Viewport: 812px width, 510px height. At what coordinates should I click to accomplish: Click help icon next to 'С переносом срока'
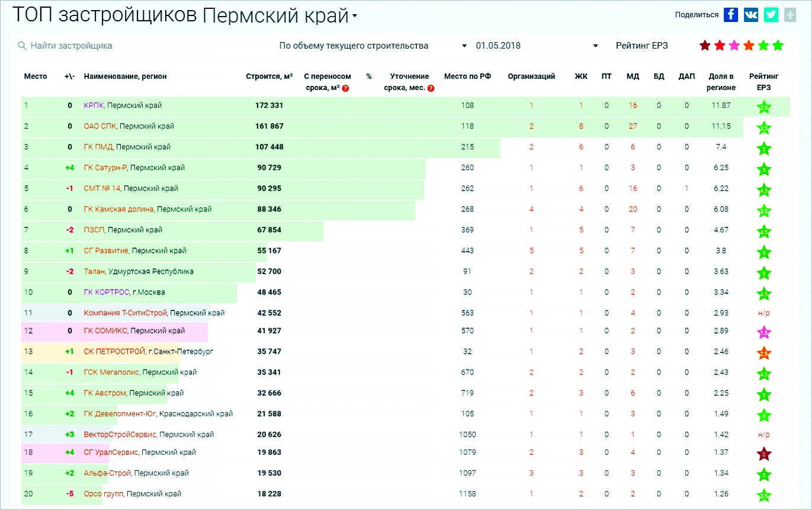[345, 88]
